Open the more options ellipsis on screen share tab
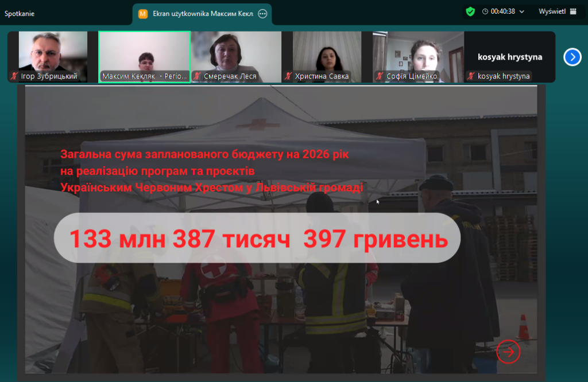Image resolution: width=588 pixels, height=382 pixels. pos(263,14)
